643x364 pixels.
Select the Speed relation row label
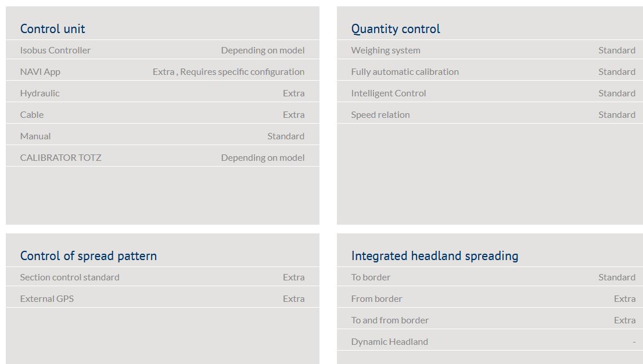pos(380,115)
